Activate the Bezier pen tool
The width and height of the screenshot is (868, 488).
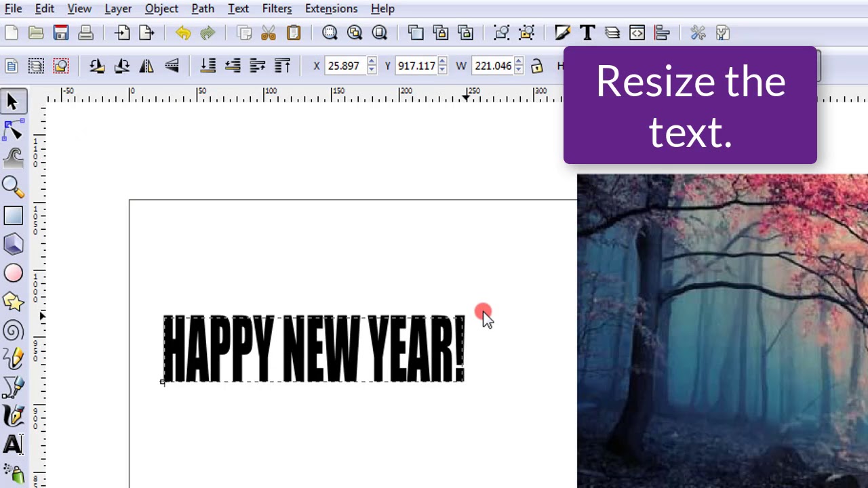[13, 388]
